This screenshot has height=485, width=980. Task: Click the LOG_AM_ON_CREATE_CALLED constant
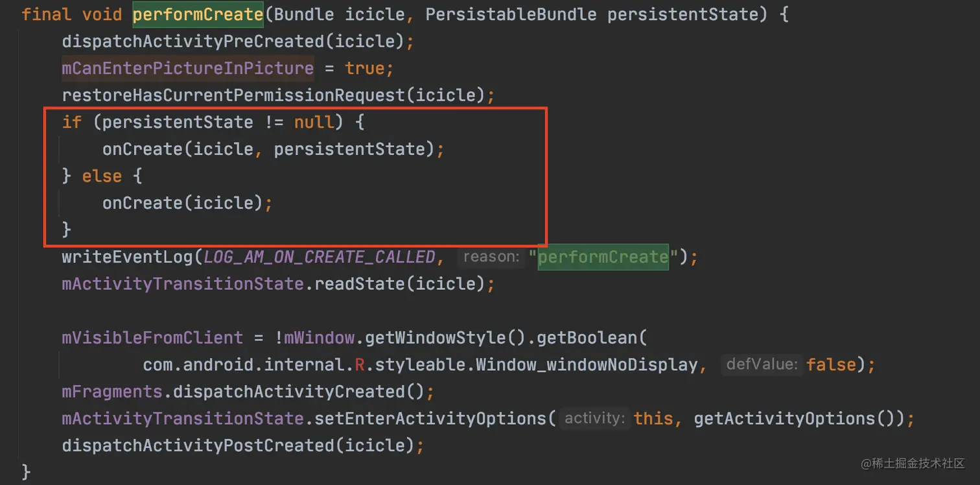click(320, 257)
